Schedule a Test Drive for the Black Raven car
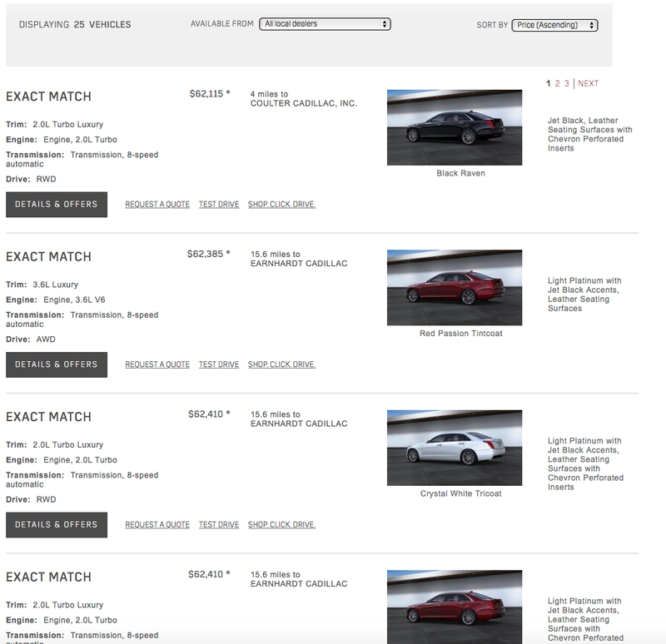Image resolution: width=666 pixels, height=644 pixels. click(219, 204)
